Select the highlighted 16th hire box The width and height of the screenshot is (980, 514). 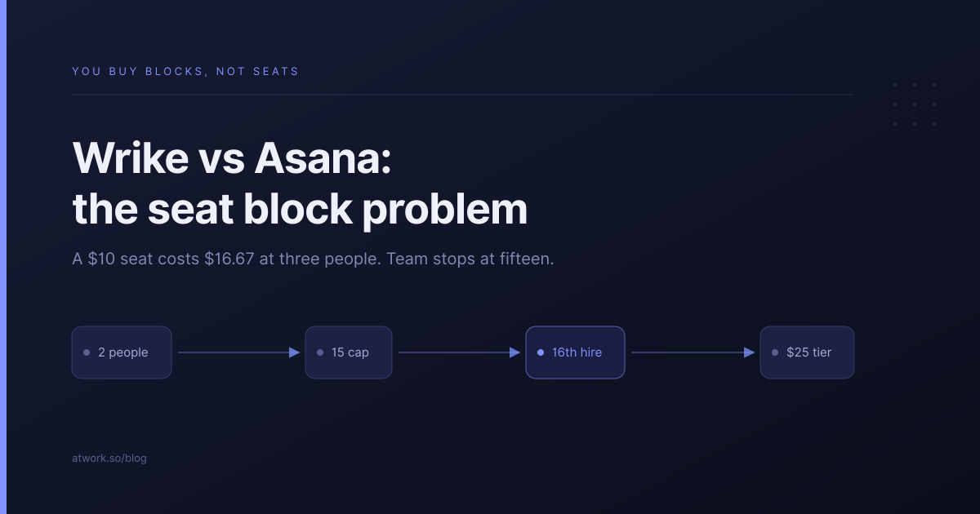(575, 352)
